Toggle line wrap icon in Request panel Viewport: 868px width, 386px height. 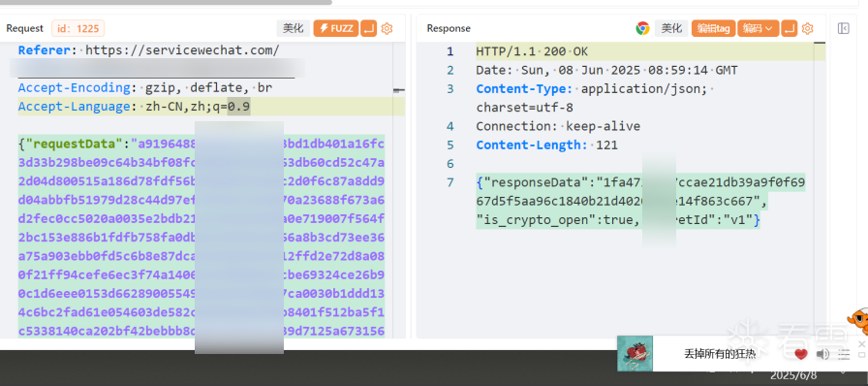coord(368,28)
